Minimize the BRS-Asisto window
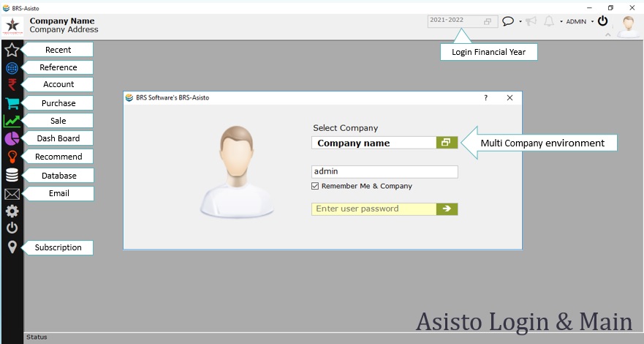This screenshot has height=344, width=644. point(589,8)
